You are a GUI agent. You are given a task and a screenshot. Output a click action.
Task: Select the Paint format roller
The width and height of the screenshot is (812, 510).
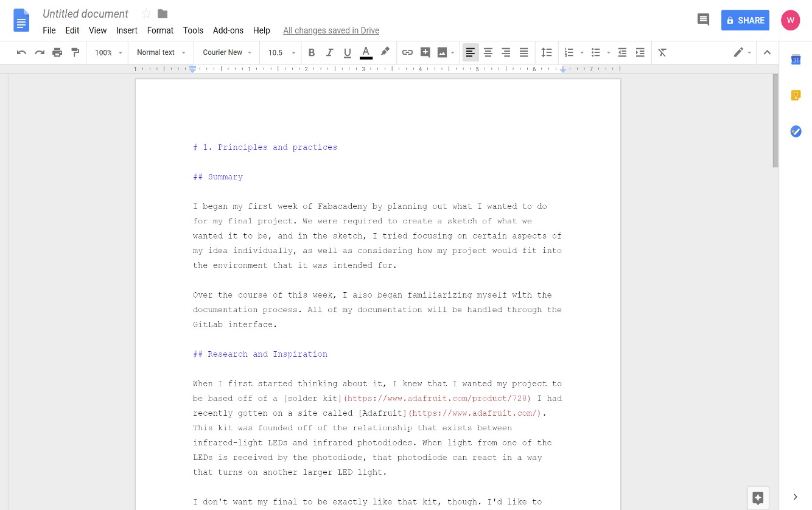pyautogui.click(x=75, y=52)
